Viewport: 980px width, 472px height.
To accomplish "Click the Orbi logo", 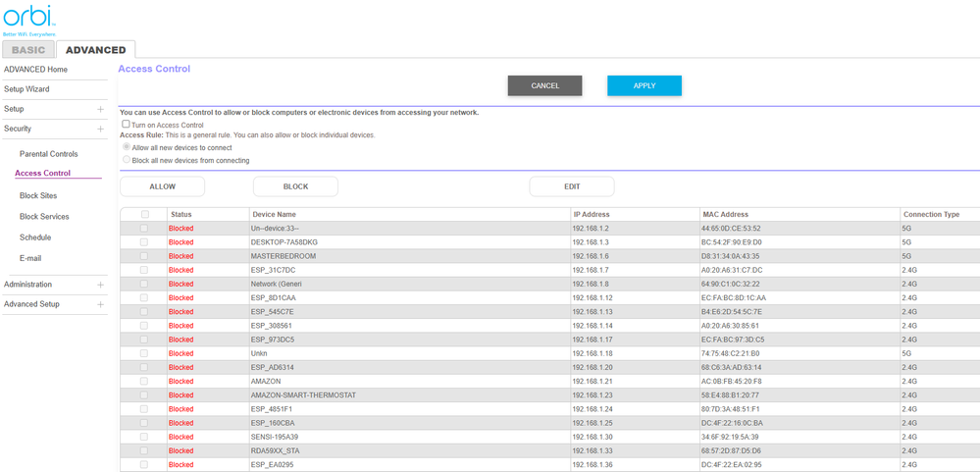I will pos(27,19).
